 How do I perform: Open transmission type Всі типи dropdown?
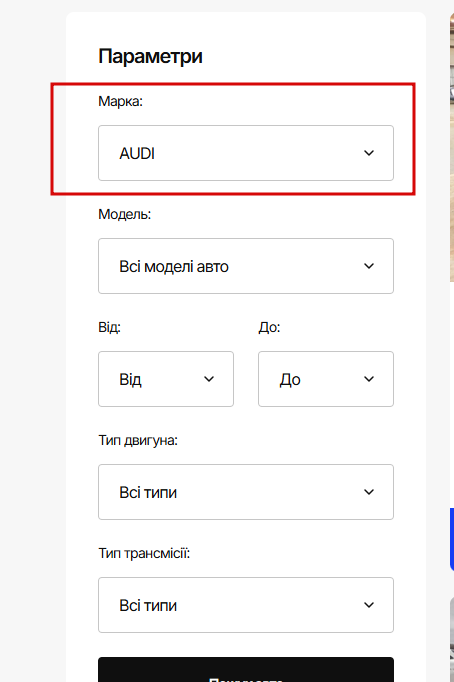point(246,605)
